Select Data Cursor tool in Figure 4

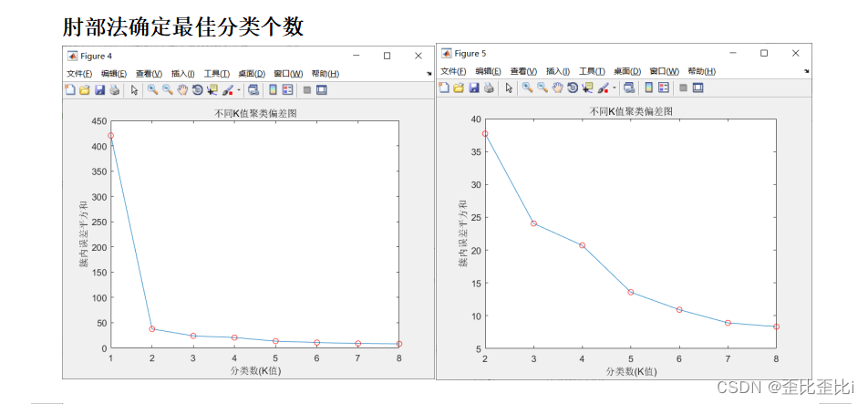[x=212, y=90]
